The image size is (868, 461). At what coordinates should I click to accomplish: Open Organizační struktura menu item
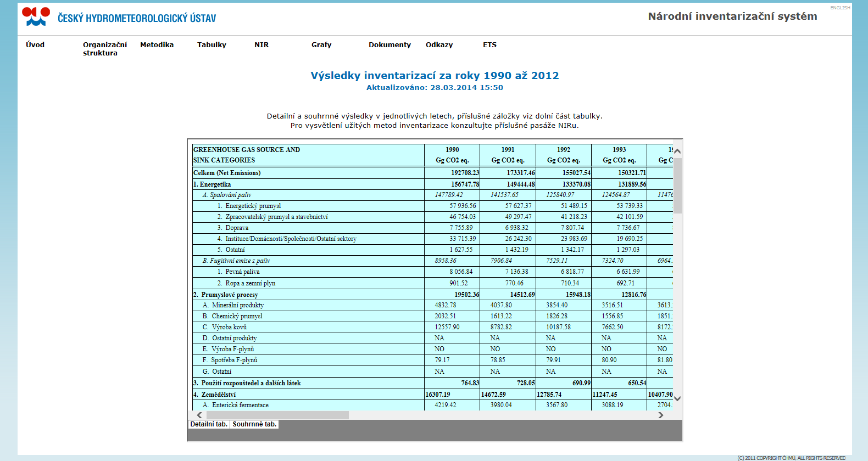click(x=105, y=49)
